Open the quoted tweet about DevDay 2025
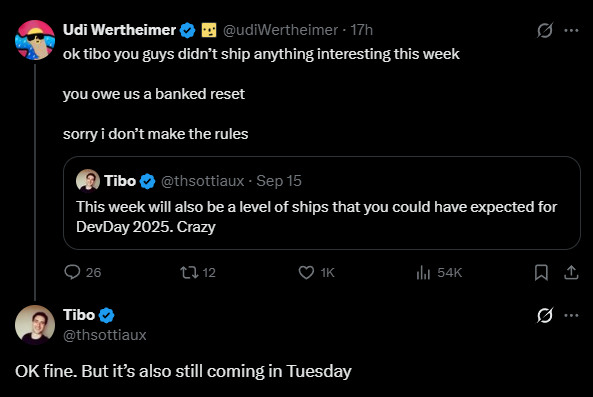Viewport: 593px width, 397px height. point(322,203)
